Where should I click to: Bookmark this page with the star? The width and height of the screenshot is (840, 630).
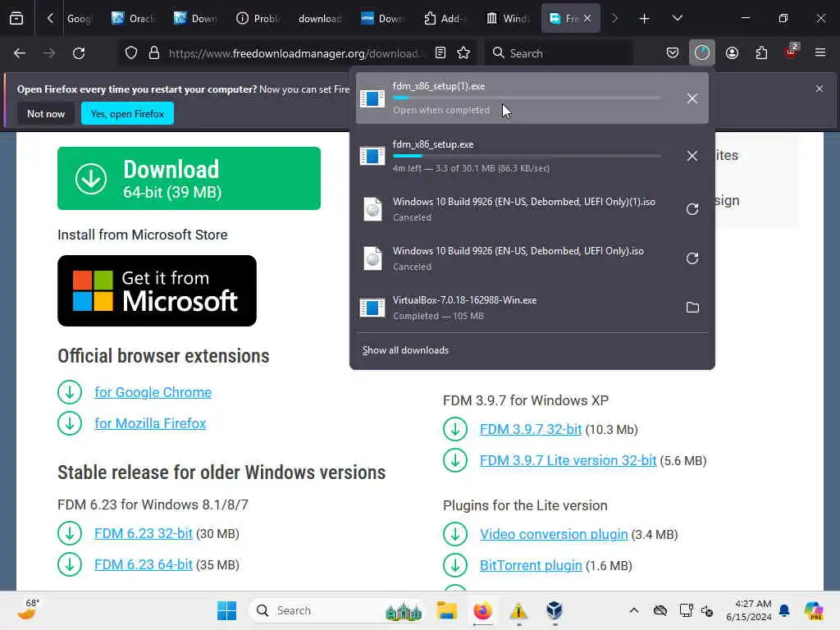463,53
